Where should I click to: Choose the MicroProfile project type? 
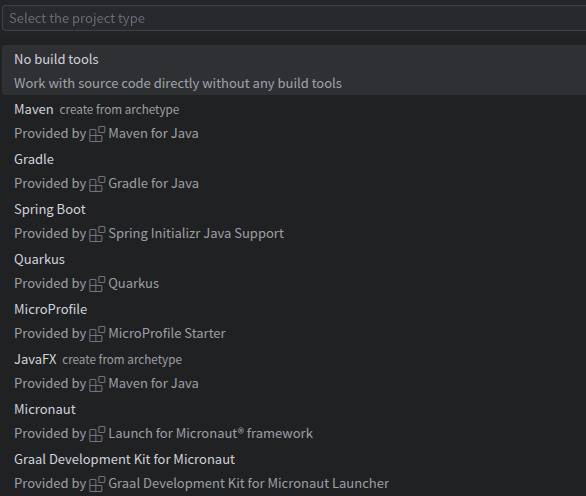pyautogui.click(x=294, y=321)
